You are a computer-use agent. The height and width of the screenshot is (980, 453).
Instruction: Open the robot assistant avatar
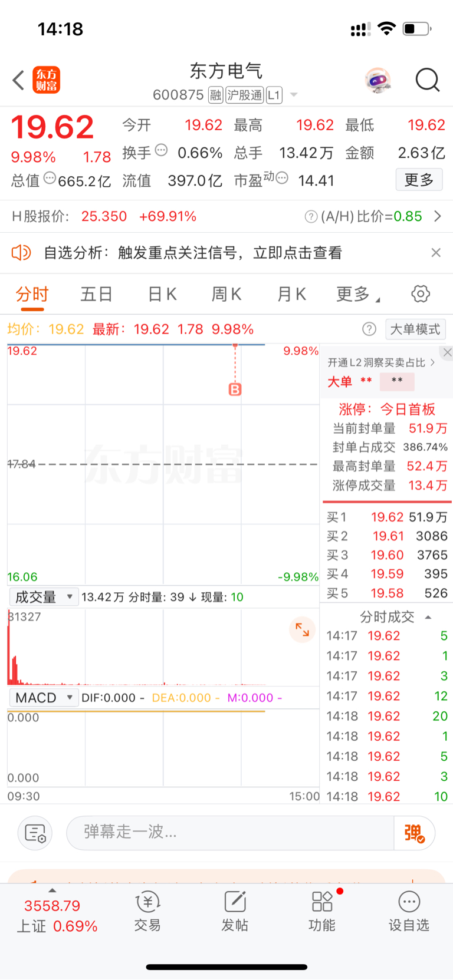click(x=378, y=80)
